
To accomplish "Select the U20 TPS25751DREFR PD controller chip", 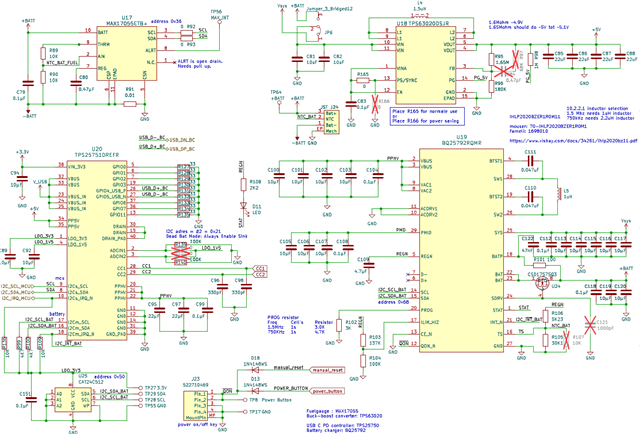I will [x=97, y=250].
